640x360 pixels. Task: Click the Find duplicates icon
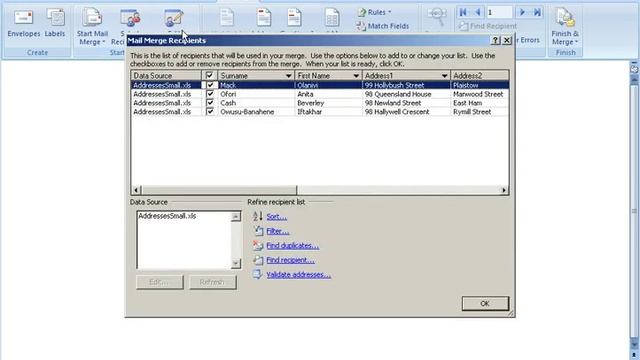pos(258,245)
